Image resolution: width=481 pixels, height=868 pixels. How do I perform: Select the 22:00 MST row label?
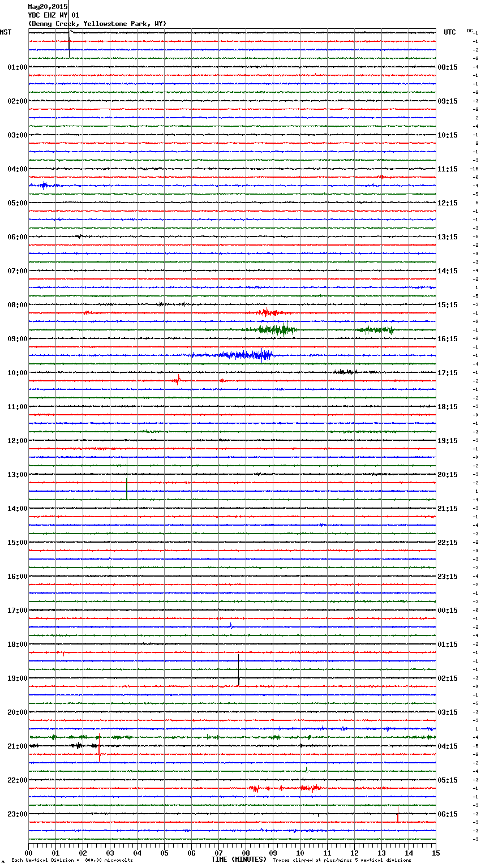[18, 780]
